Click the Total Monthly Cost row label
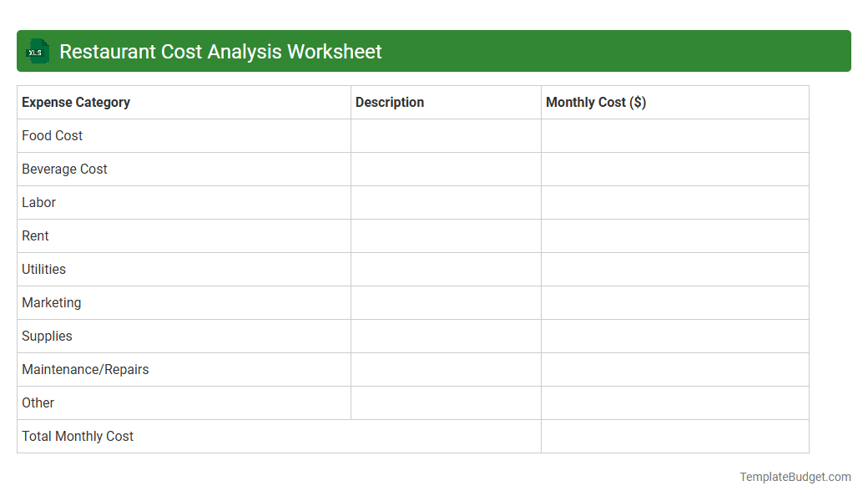The height and width of the screenshot is (501, 868). [x=77, y=436]
